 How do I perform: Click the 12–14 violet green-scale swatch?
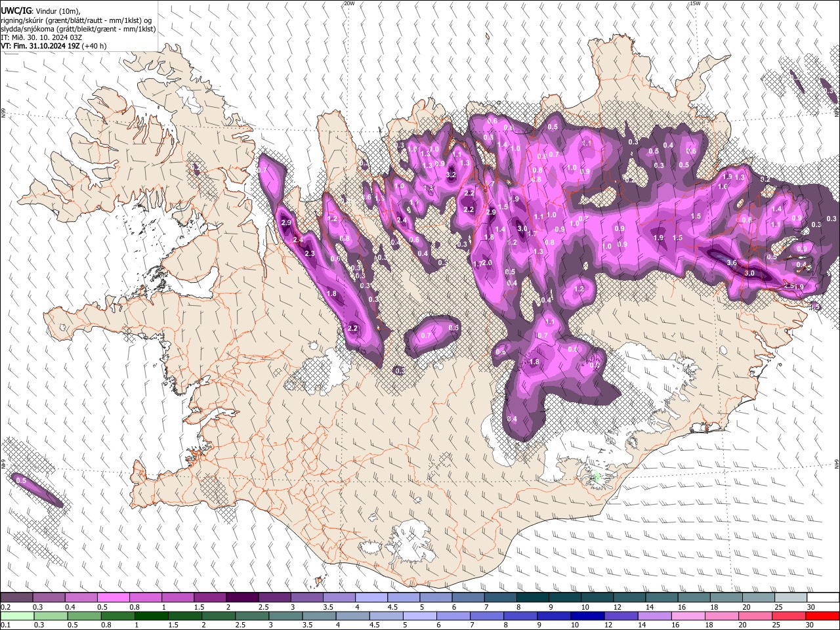[621, 616]
